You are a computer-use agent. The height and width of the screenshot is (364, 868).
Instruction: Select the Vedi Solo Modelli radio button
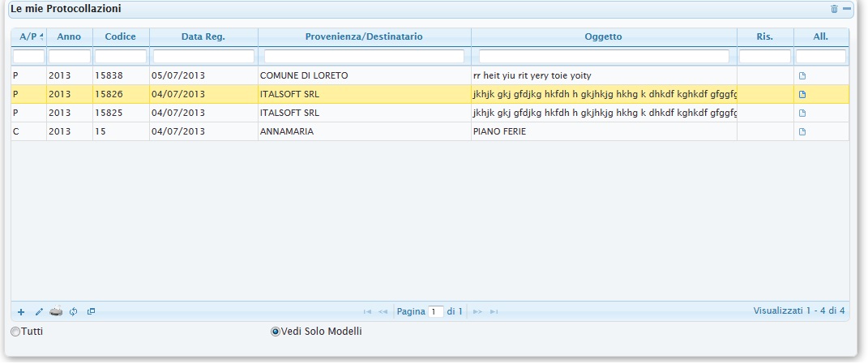point(276,332)
